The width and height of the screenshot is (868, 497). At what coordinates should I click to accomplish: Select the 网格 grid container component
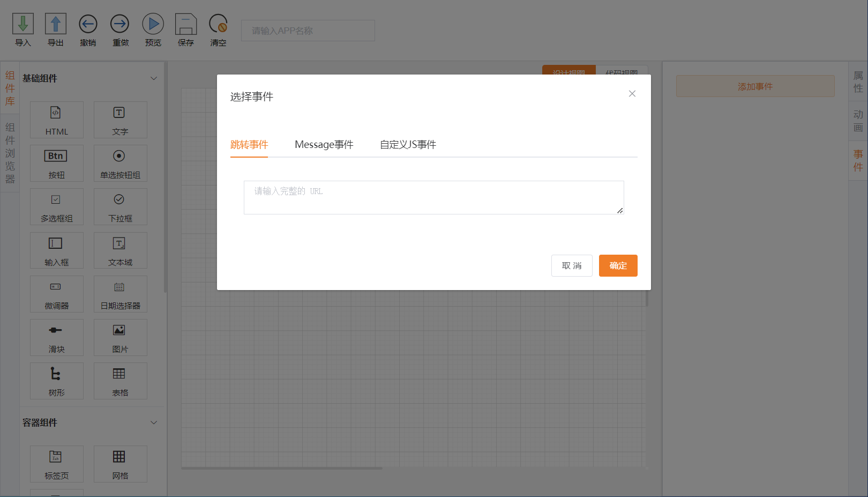pyautogui.click(x=121, y=464)
